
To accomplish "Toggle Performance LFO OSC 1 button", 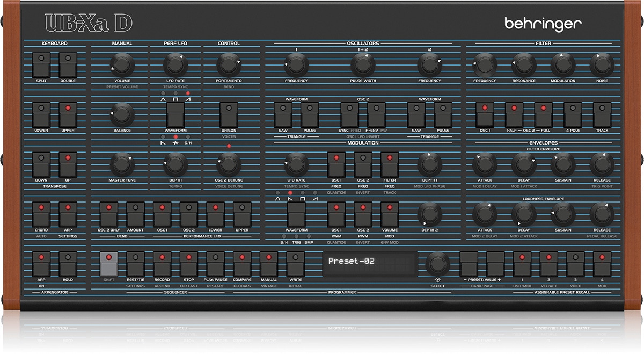I will click(x=162, y=214).
